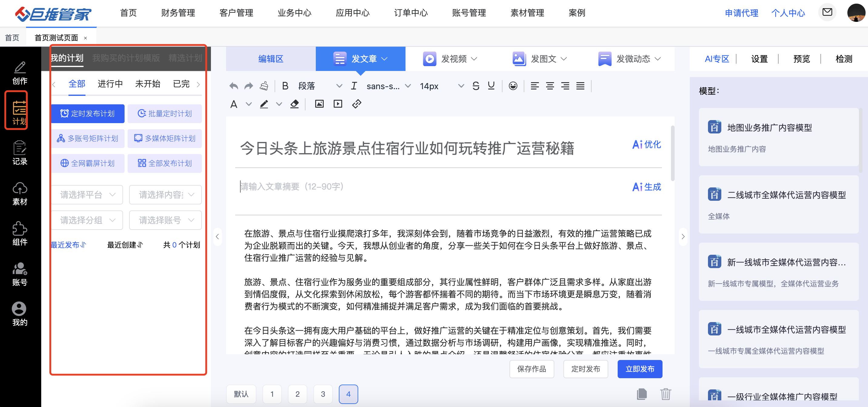The width and height of the screenshot is (868, 407).
Task: Open the highlight color pen tool
Action: (x=264, y=104)
